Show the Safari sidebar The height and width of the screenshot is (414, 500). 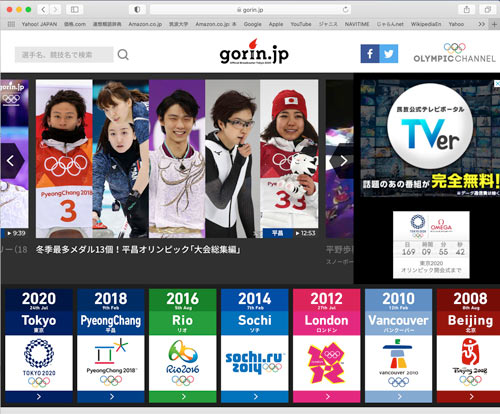tap(75, 10)
